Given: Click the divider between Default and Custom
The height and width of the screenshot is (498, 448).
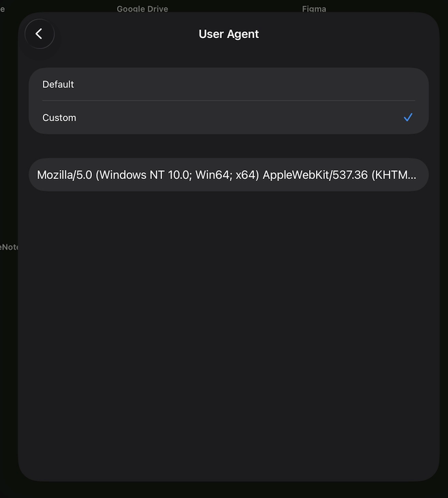Looking at the screenshot, I should tap(228, 101).
